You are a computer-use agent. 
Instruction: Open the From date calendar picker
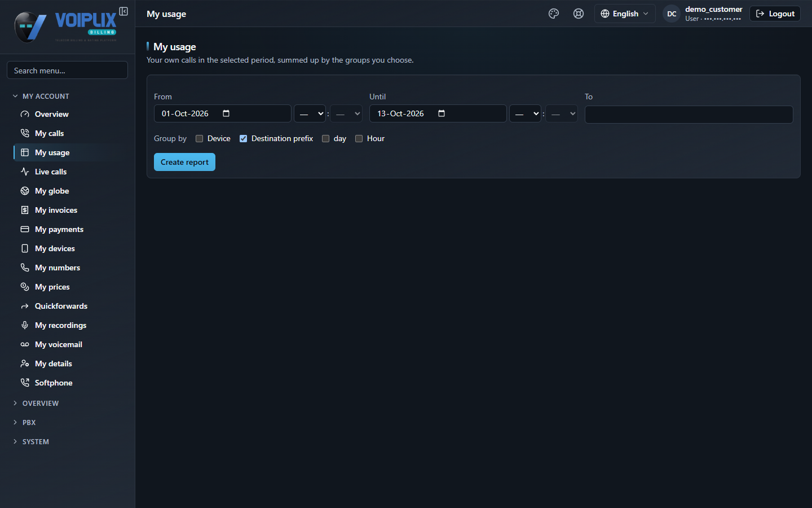226,113
